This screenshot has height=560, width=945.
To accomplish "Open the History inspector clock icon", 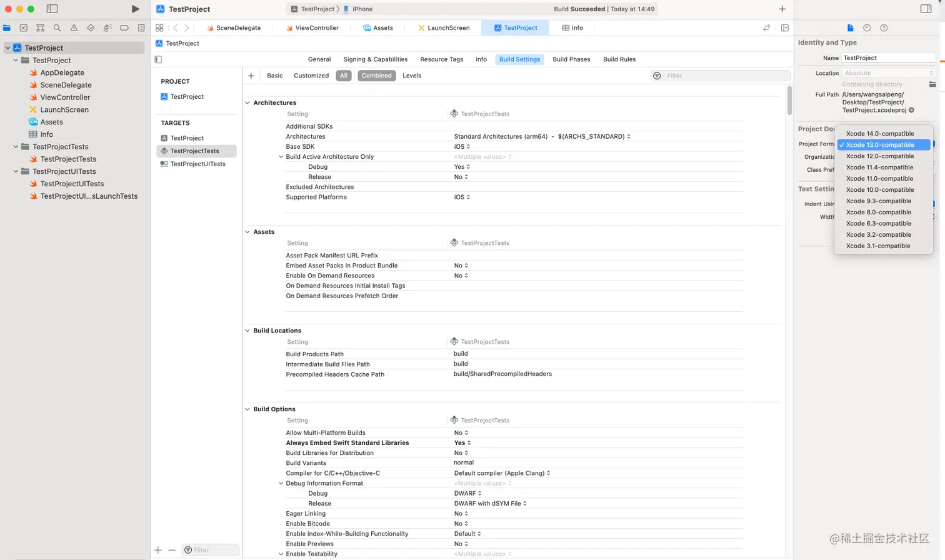I will [867, 27].
